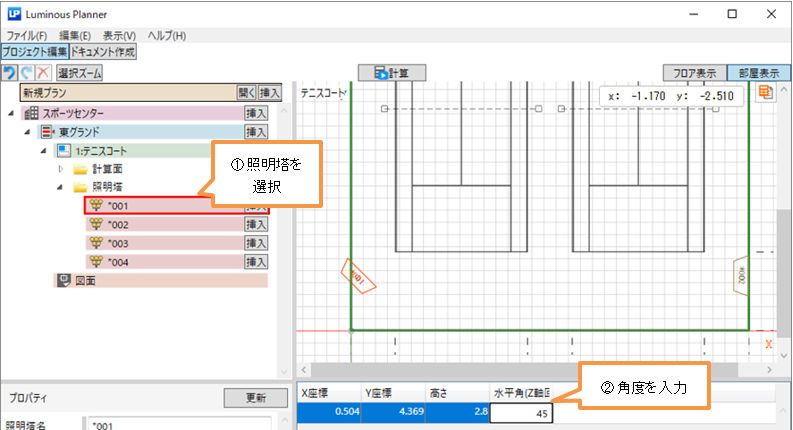This screenshot has height=430, width=793.
Task: Click the 図面 drawing icon
Action: 62,281
